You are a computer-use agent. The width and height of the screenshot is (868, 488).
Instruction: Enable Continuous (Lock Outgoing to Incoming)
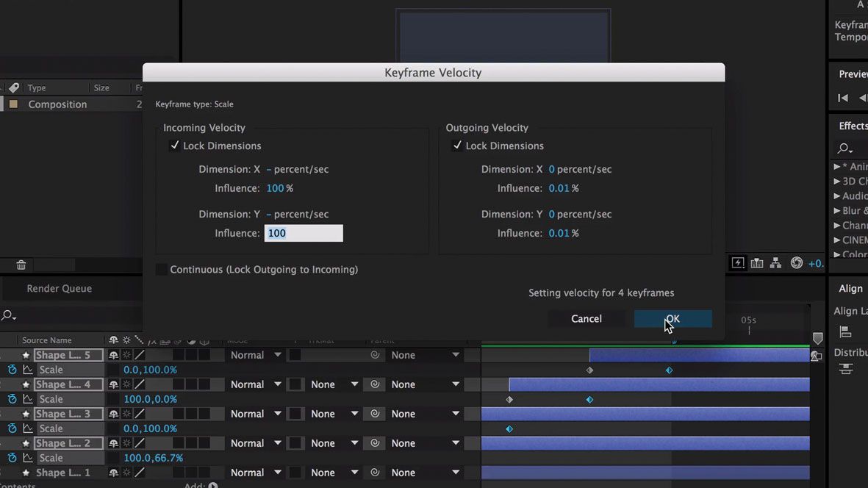(x=161, y=270)
